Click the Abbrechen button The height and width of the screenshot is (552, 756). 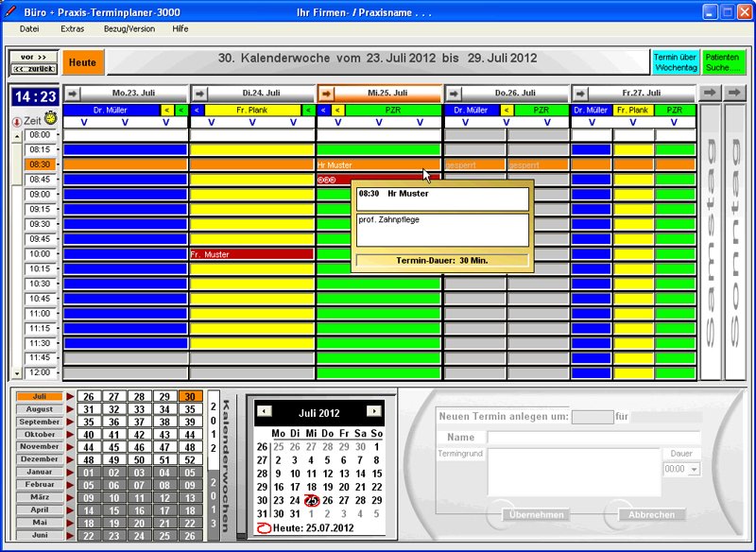coord(651,514)
